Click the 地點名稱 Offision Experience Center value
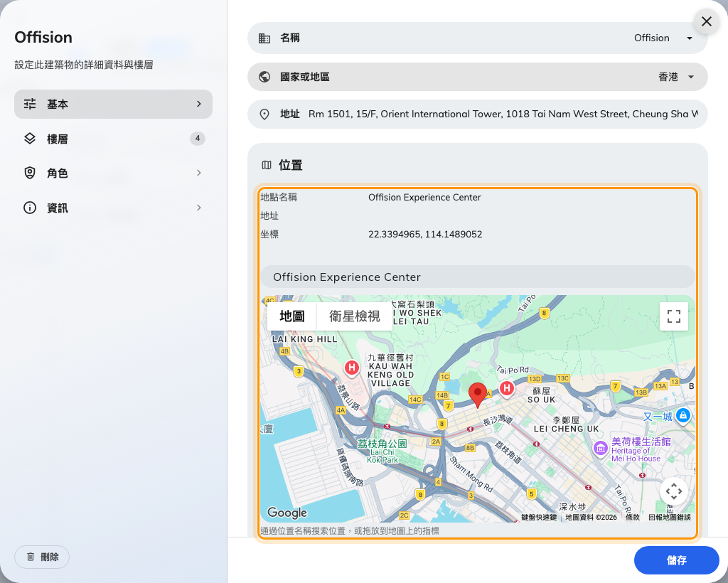728x583 pixels. coord(424,197)
